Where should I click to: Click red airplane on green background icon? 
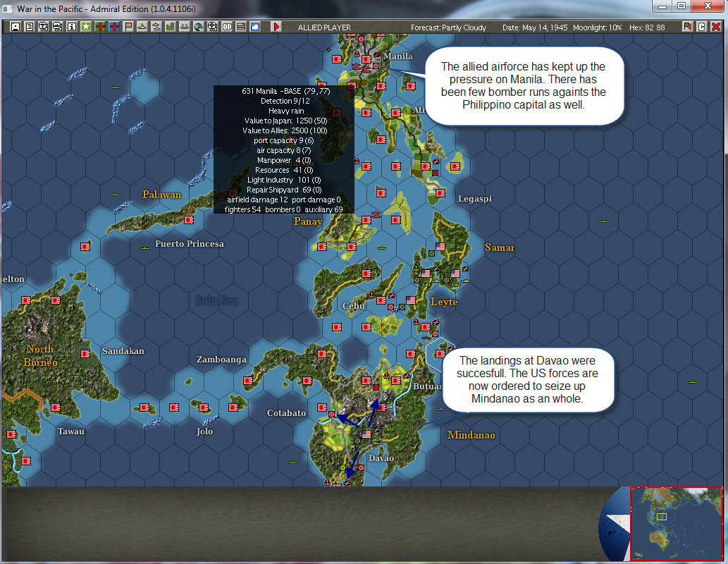click(100, 27)
